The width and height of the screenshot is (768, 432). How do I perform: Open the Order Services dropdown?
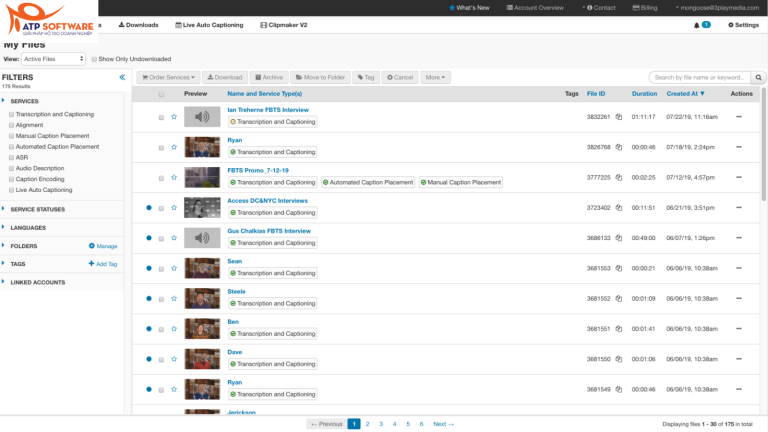[x=168, y=77]
